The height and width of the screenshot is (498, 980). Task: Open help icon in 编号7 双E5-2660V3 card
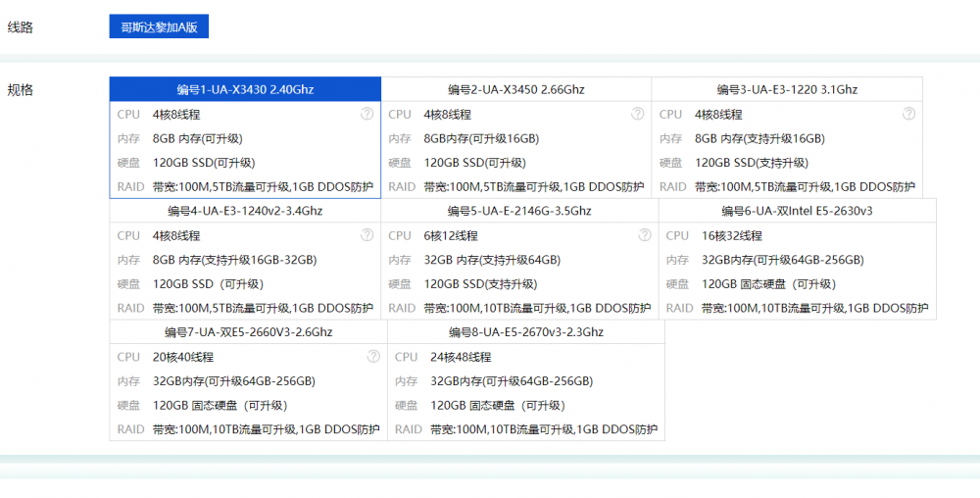tap(373, 356)
